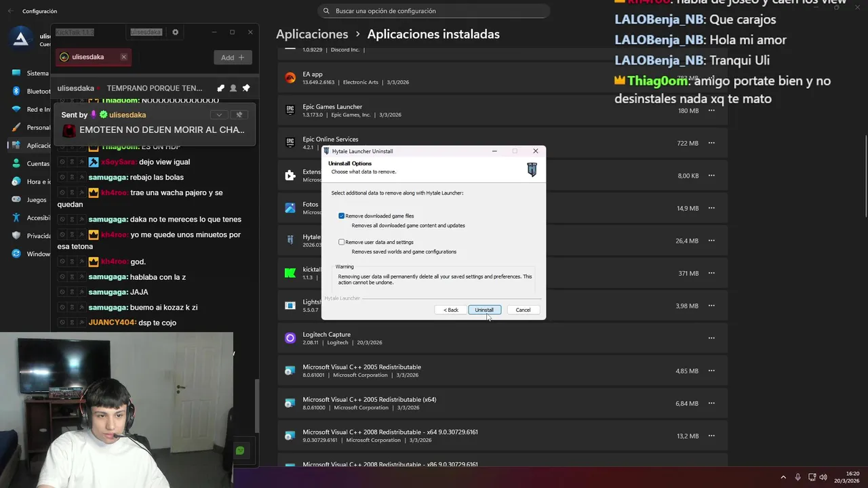The image size is (868, 488).
Task: Click the Accesibilidad icon in sidebar
Action: pyautogui.click(x=16, y=218)
